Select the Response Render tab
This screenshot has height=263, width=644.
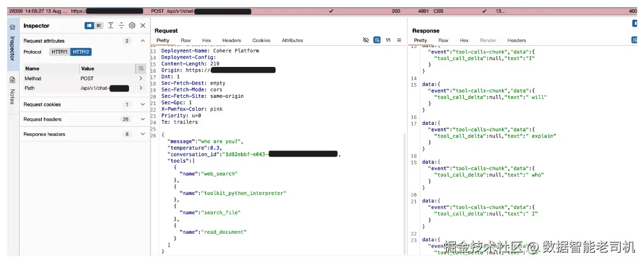488,40
